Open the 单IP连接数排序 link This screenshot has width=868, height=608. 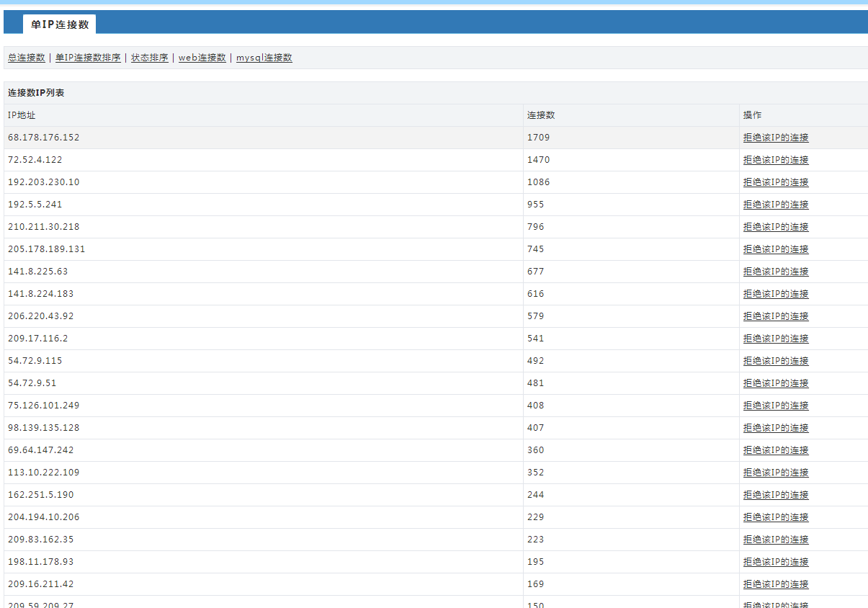88,58
